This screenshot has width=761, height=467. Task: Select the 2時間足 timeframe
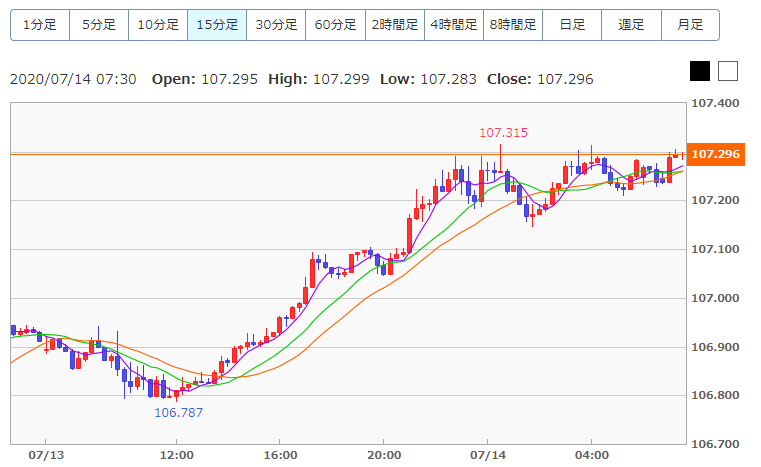coord(395,25)
